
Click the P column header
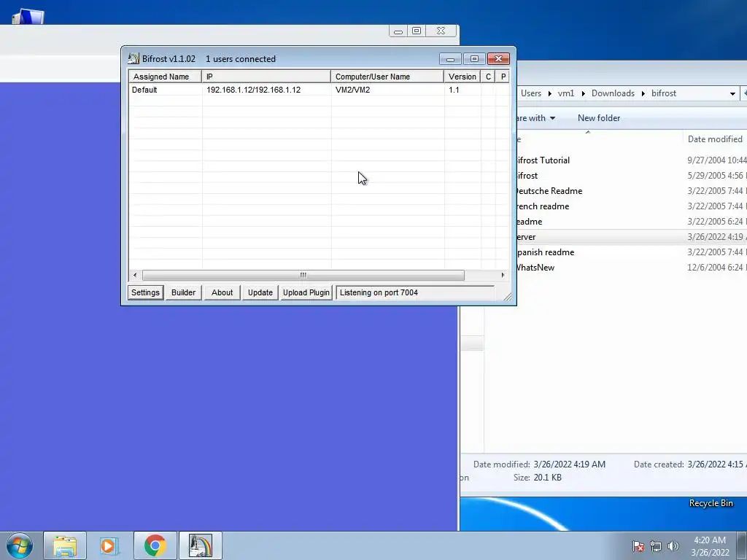coord(503,76)
